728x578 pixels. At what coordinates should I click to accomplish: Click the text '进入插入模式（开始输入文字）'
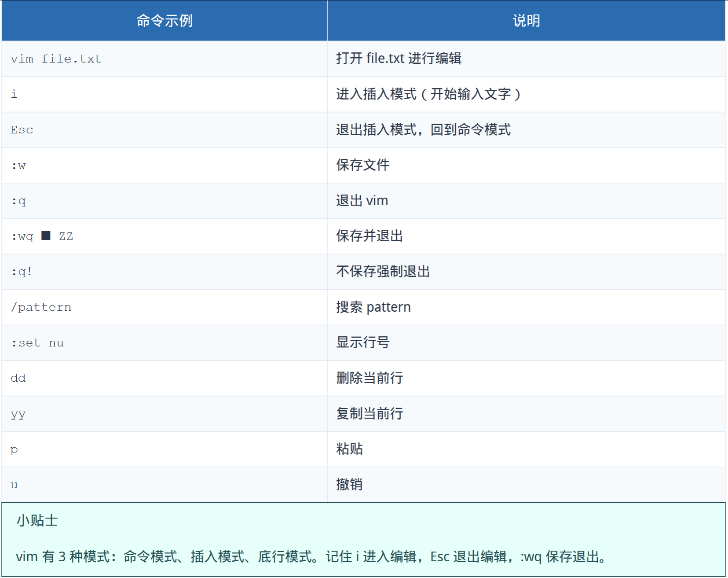tap(428, 94)
